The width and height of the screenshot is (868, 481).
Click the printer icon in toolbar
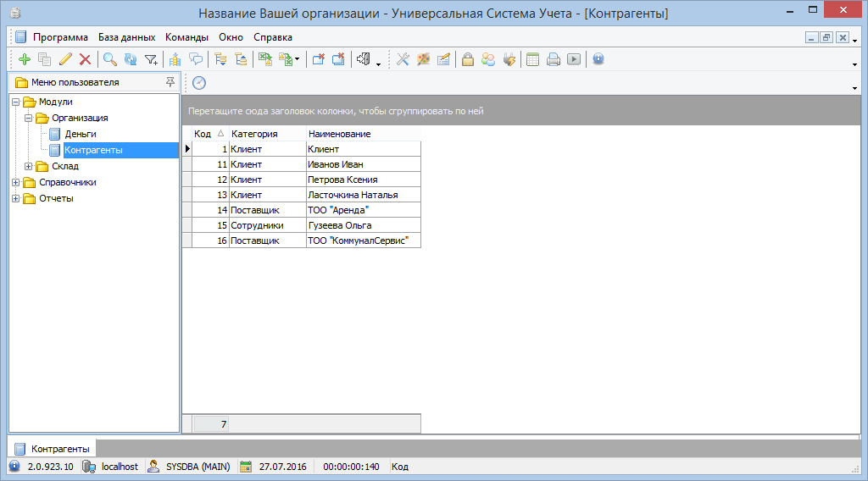click(x=554, y=59)
